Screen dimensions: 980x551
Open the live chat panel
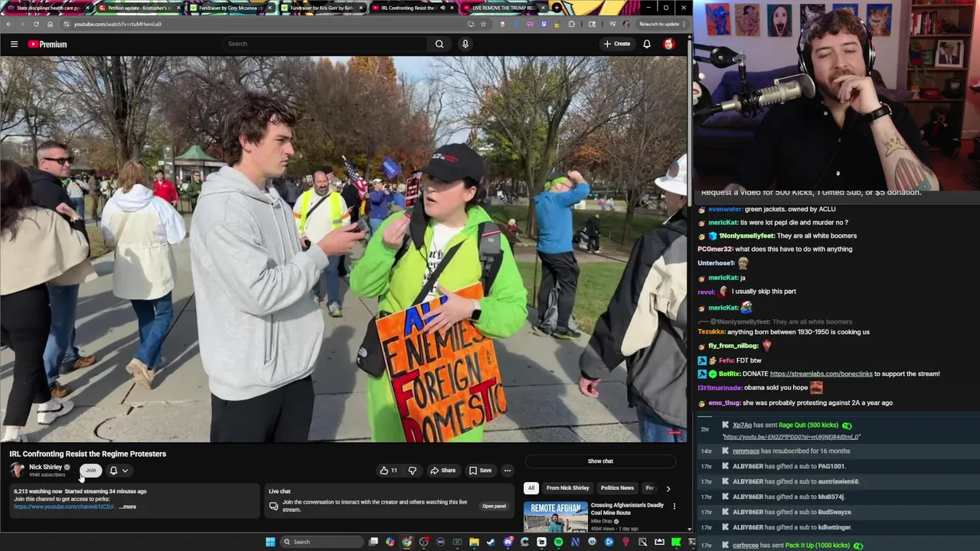pos(494,506)
